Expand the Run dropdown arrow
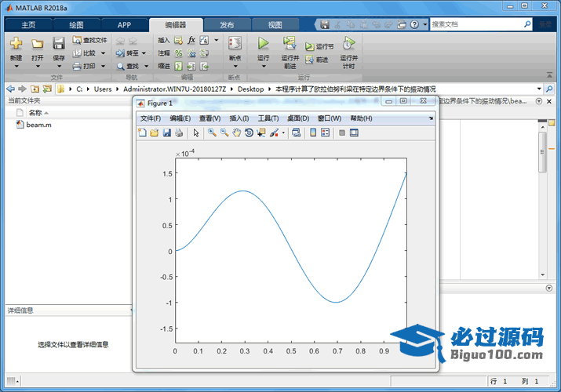The height and width of the screenshot is (392, 561). 264,67
